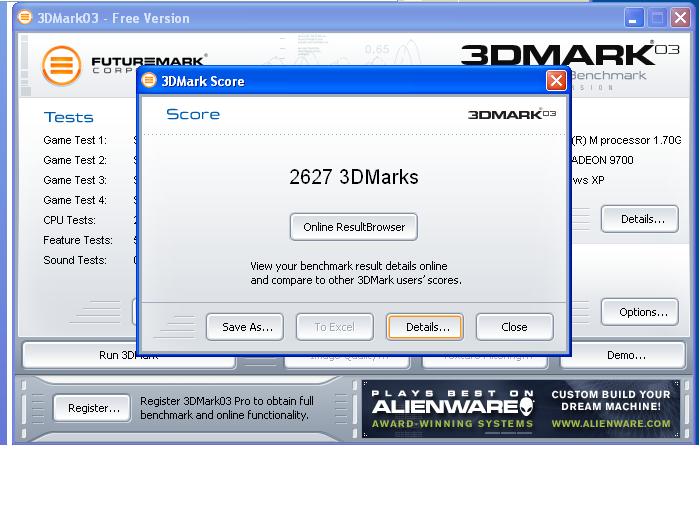Visit the www.alienware.com banner link

(611, 423)
